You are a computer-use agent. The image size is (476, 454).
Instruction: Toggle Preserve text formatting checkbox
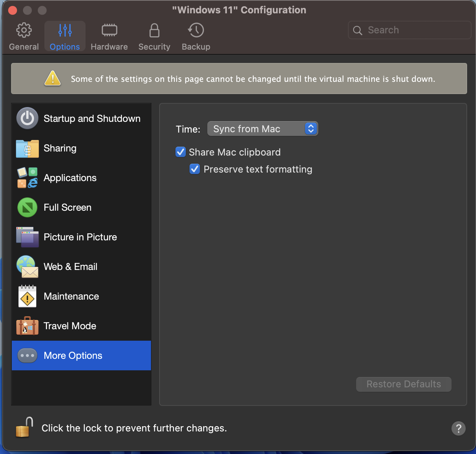coord(195,169)
